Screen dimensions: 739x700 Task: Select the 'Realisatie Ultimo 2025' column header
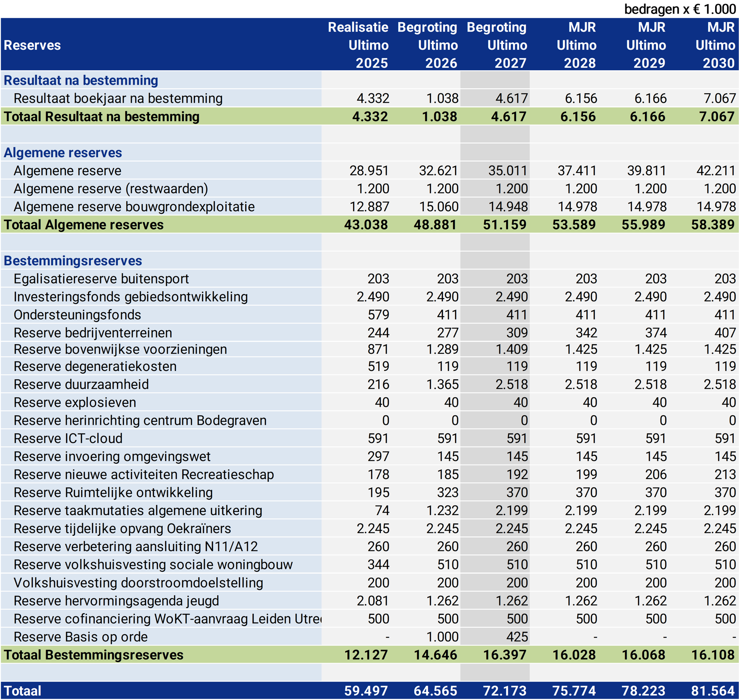tap(358, 45)
